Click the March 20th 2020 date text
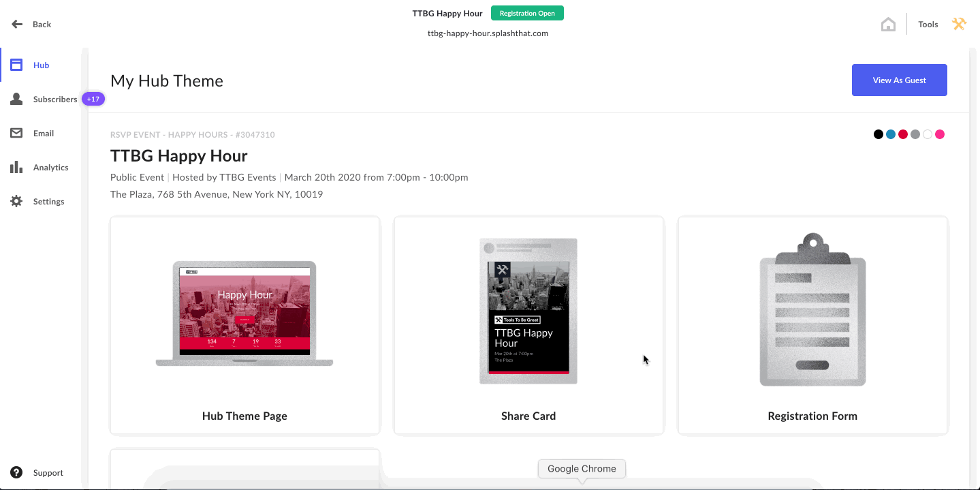 [376, 177]
